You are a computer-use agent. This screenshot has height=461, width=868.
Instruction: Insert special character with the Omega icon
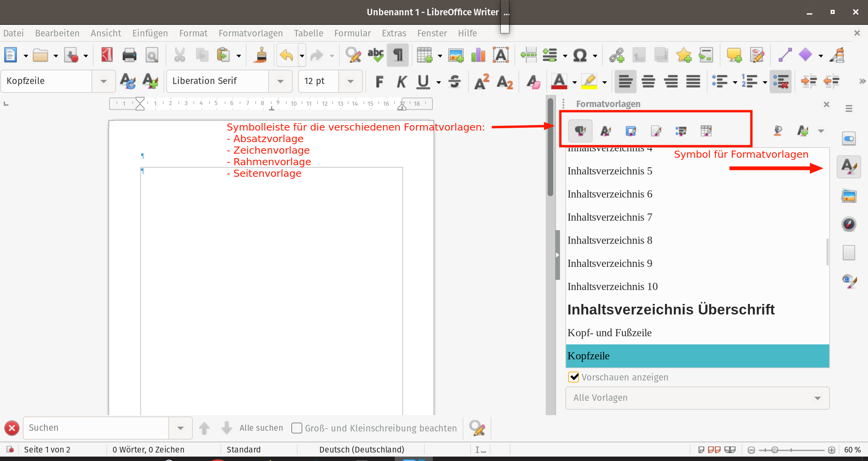click(x=580, y=55)
